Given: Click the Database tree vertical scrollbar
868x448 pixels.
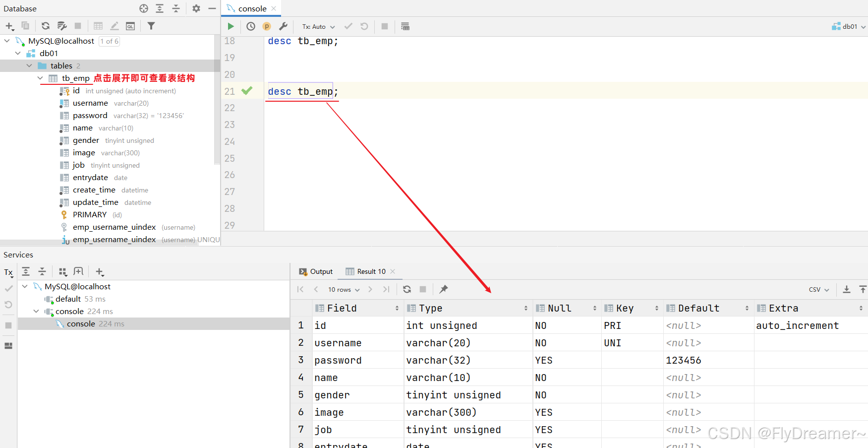Looking at the screenshot, I should coord(217,99).
